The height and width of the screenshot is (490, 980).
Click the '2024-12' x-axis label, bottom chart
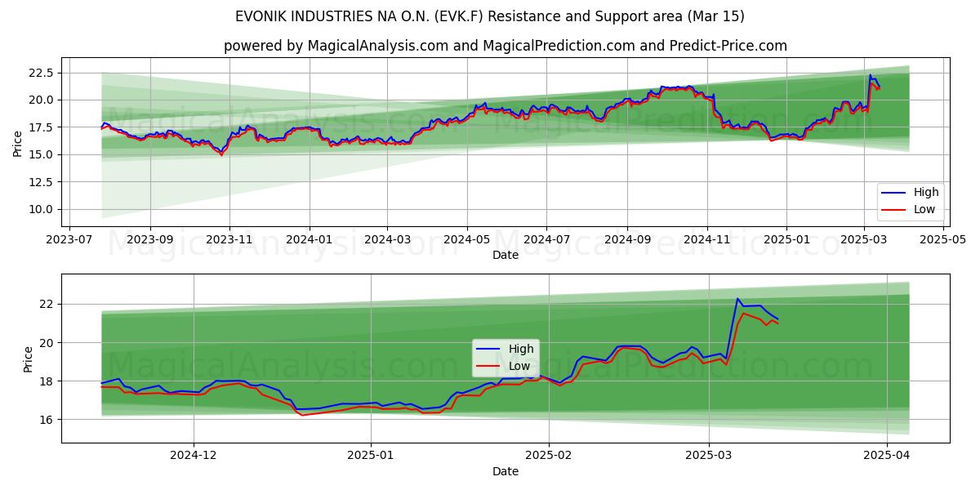coord(194,457)
